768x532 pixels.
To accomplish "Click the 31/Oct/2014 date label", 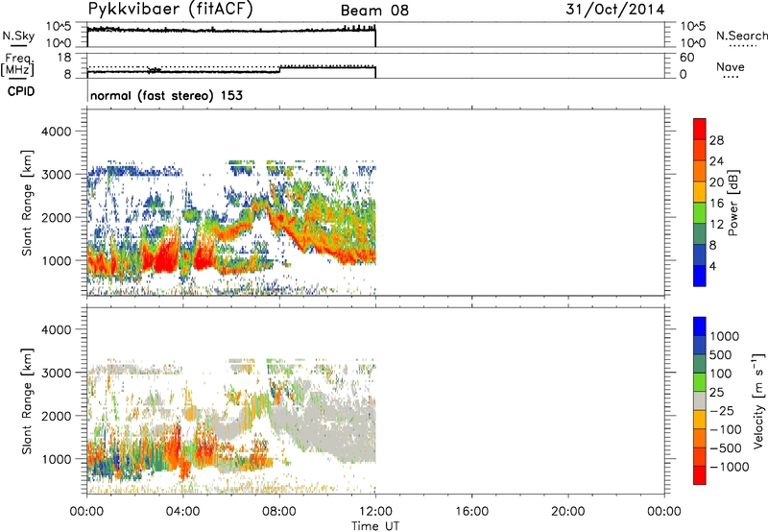I will (x=615, y=10).
